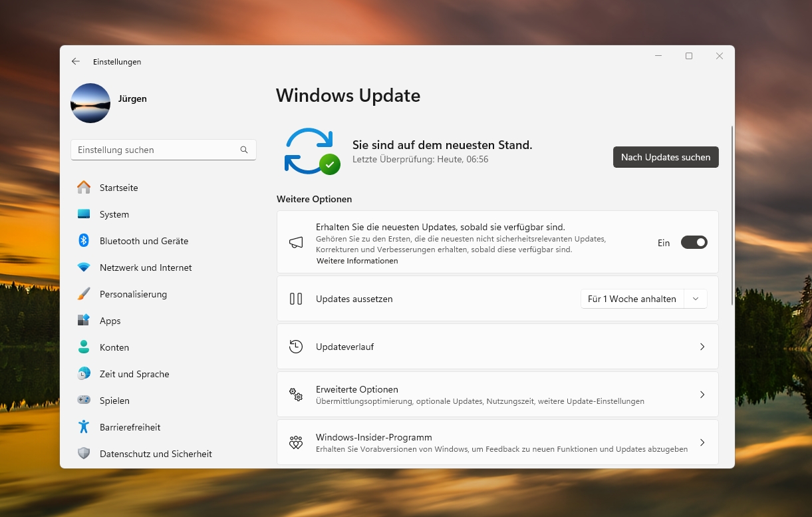Click the back arrow in Einstellungen
The width and height of the screenshot is (812, 517).
[x=76, y=61]
